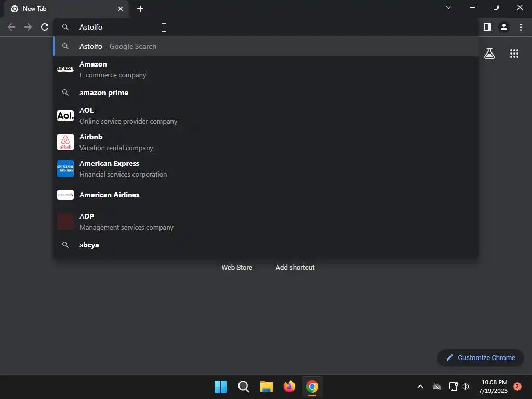The image size is (532, 399).
Task: Click the Aol. logo thumbnail
Action: (65, 116)
